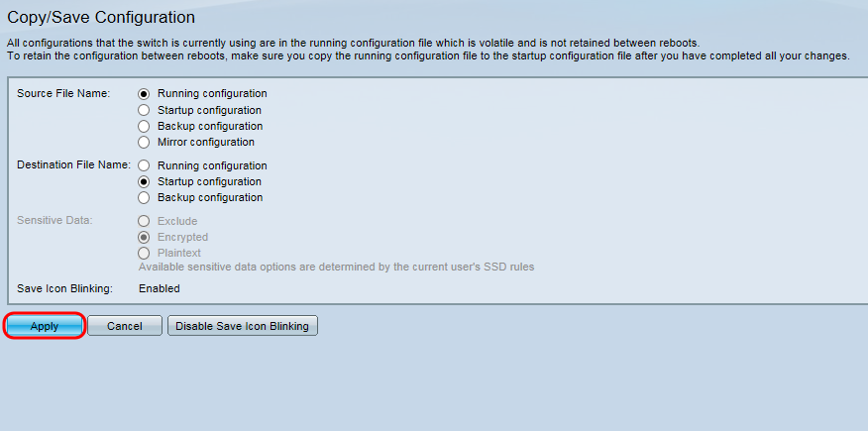Choose Startup configuration as destination file
Image resolution: width=868 pixels, height=431 pixels.
click(x=144, y=181)
